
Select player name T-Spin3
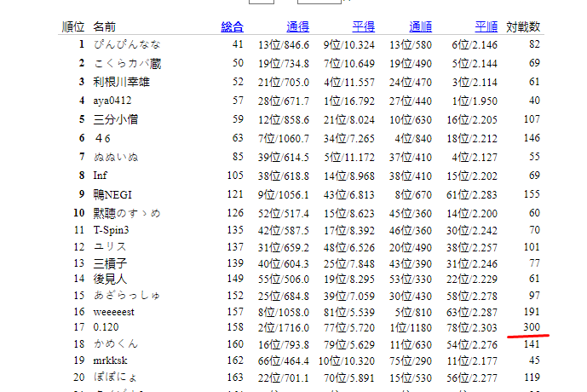[x=111, y=230]
